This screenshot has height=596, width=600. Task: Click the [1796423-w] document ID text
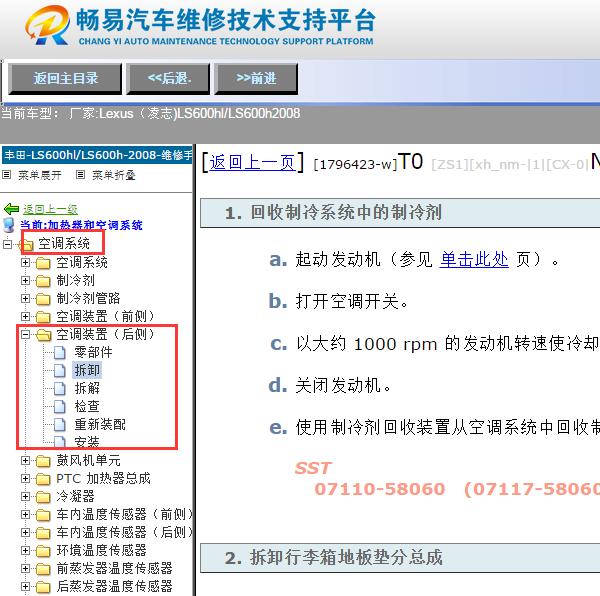tap(355, 164)
